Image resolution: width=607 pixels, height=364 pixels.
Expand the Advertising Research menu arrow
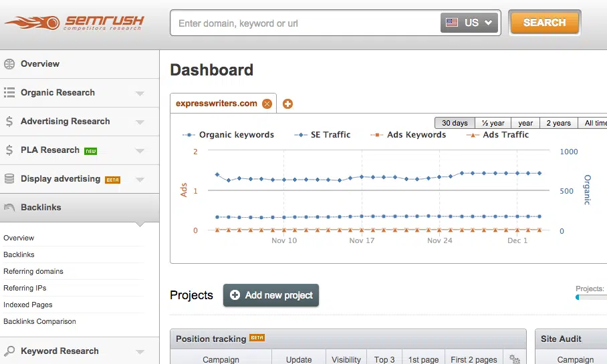[140, 122]
